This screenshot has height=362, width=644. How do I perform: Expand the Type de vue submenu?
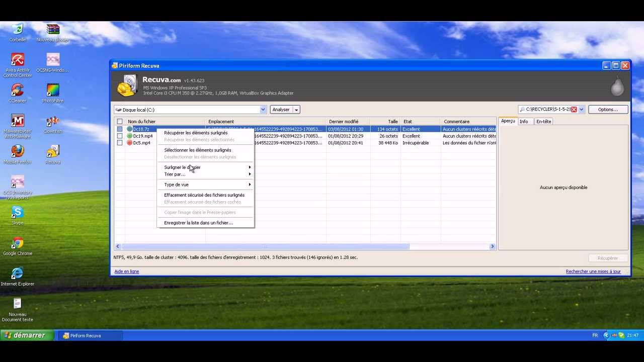click(x=207, y=185)
